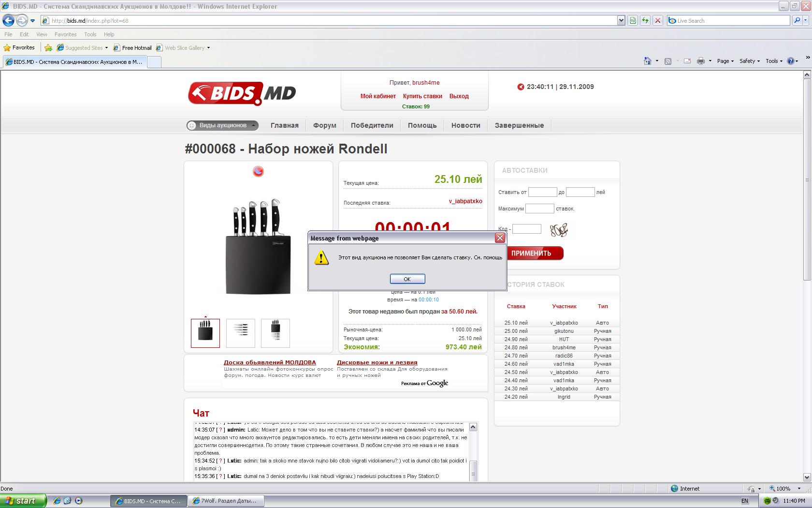Open the Новости section

tap(465, 125)
